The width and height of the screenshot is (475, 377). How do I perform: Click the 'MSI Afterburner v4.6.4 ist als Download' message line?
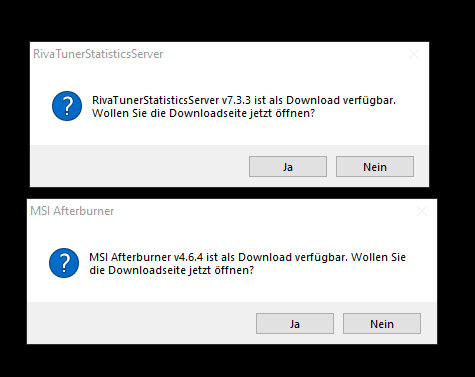(x=247, y=257)
